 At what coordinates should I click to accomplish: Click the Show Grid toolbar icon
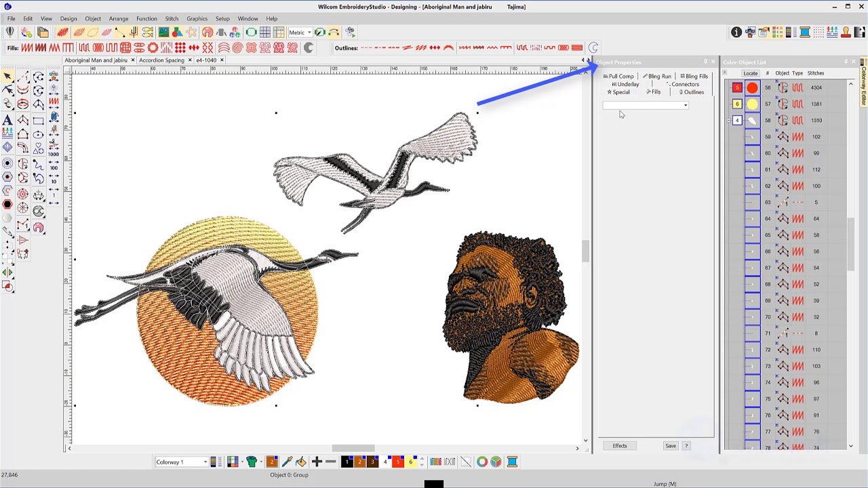pos(265,33)
